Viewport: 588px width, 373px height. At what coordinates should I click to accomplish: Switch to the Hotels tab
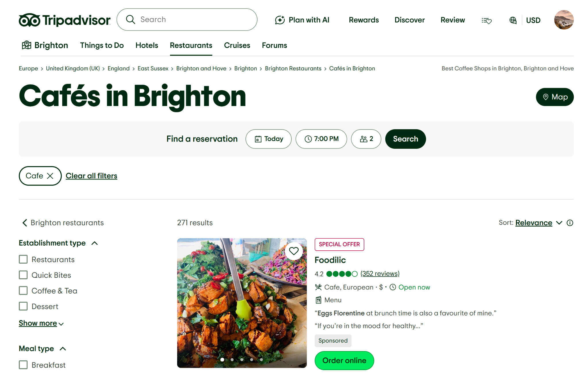pyautogui.click(x=147, y=45)
